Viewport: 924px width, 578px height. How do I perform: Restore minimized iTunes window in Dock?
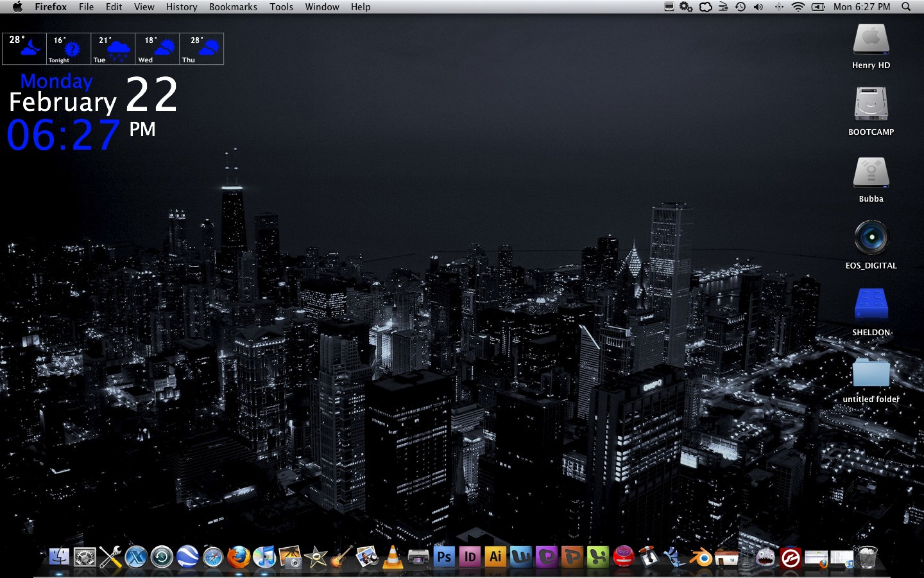[842, 558]
